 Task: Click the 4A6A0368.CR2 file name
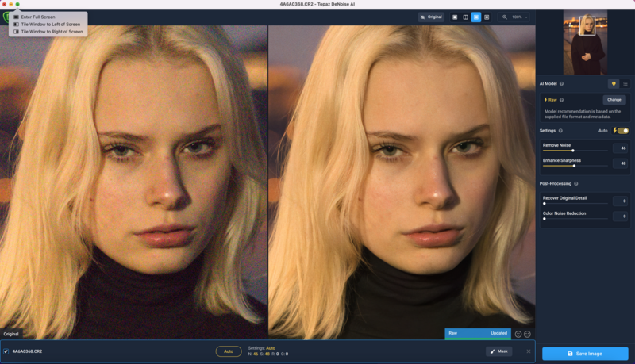(27, 351)
